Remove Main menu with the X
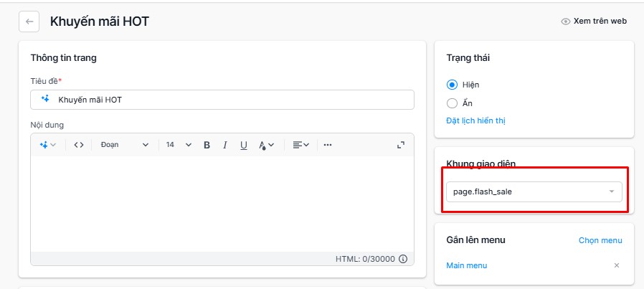Image resolution: width=644 pixels, height=289 pixels. click(617, 265)
